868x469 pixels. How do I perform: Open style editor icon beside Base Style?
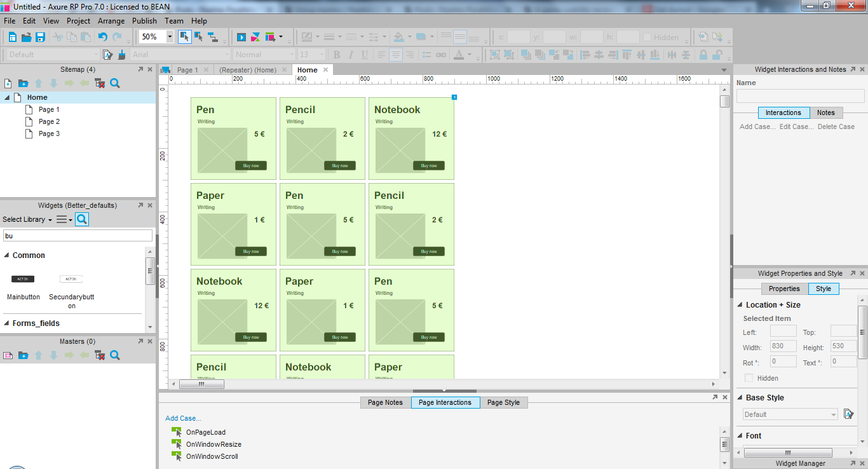click(848, 414)
